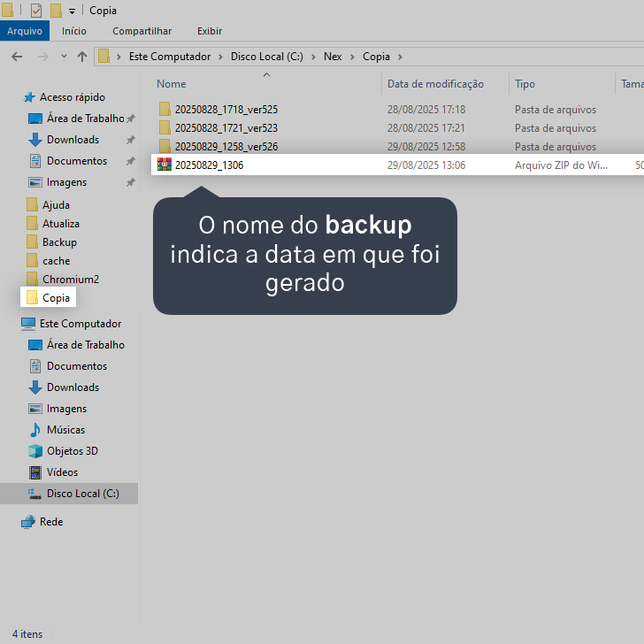Click the Forward navigation arrow
This screenshot has width=644, height=644.
(x=42, y=57)
